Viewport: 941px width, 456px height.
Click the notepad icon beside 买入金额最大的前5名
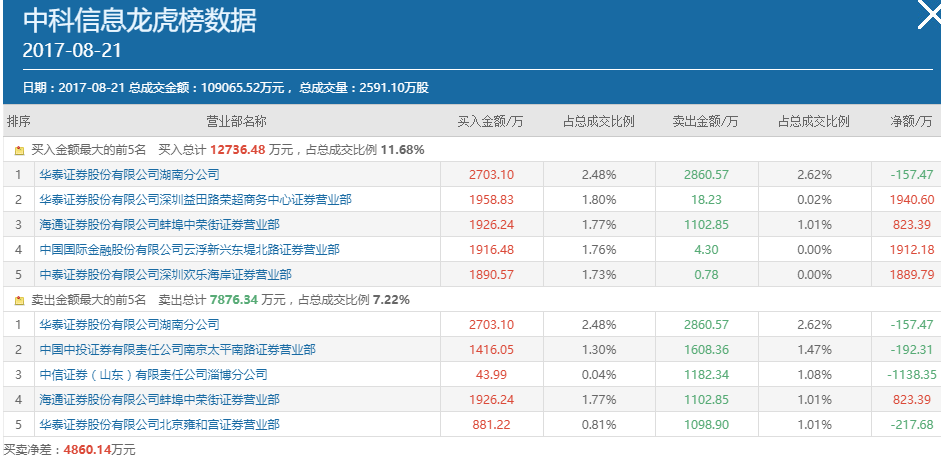click(x=19, y=150)
